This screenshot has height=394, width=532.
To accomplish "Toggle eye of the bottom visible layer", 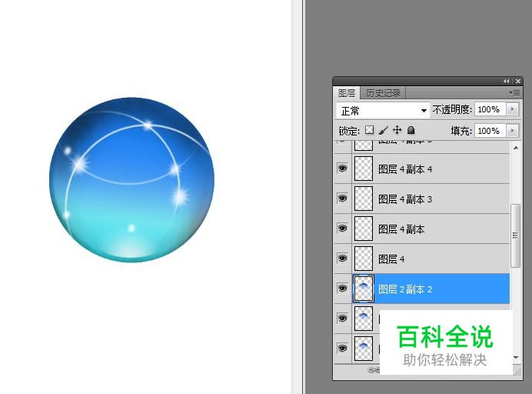I will 343,348.
